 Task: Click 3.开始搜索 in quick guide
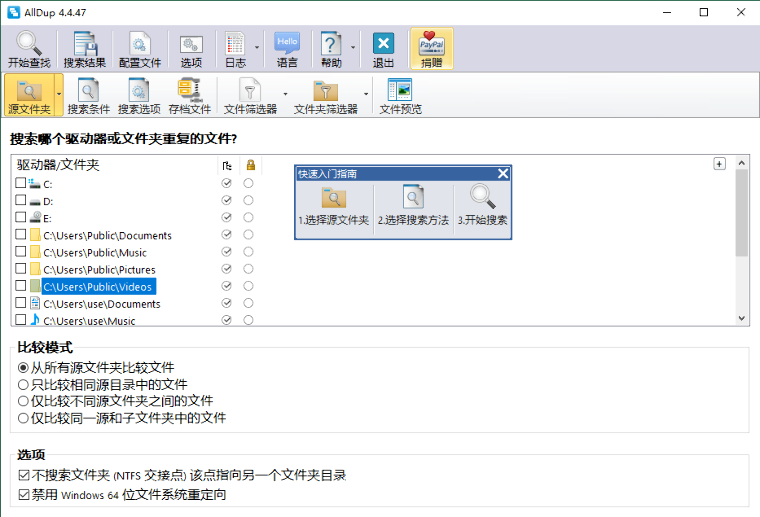[483, 205]
